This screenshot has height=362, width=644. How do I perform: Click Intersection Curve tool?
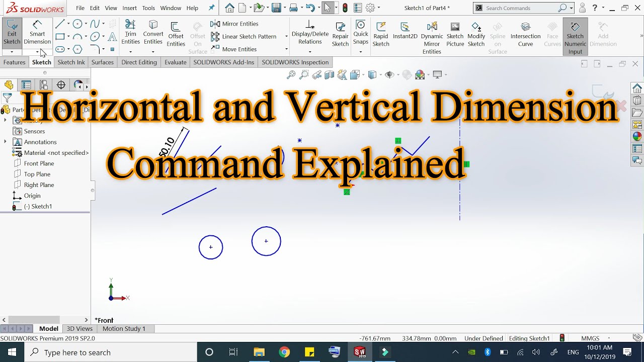click(525, 34)
